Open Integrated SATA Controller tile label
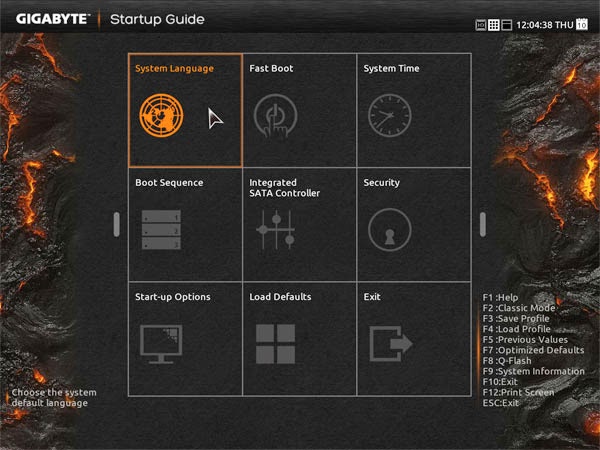Image resolution: width=600 pixels, height=450 pixels. click(284, 188)
